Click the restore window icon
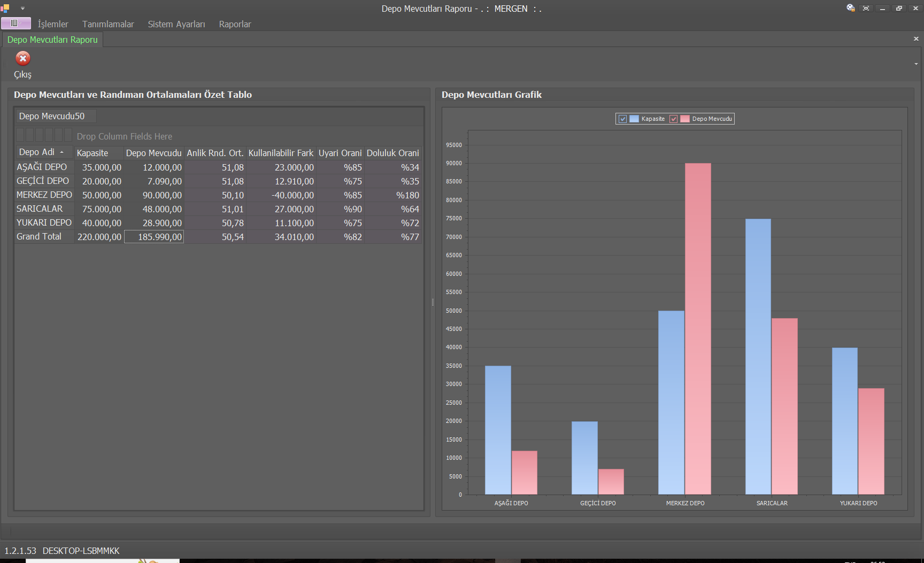This screenshot has height=563, width=924. pyautogui.click(x=899, y=8)
